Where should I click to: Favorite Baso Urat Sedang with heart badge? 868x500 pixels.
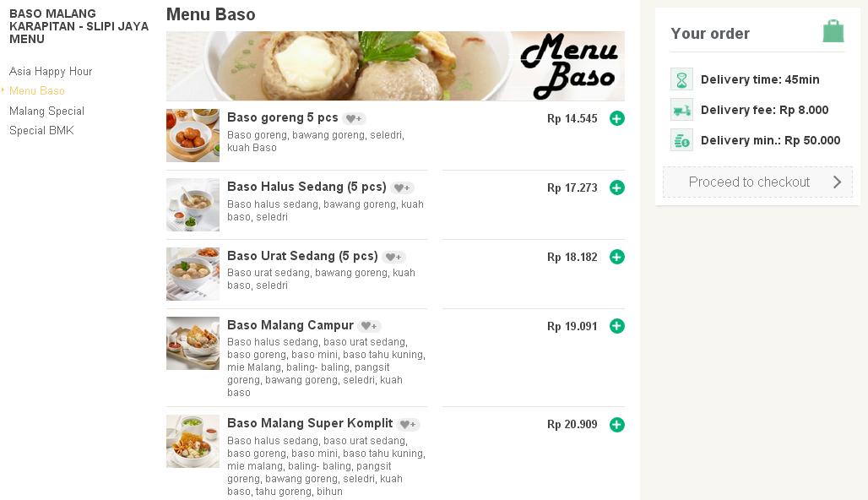(394, 258)
